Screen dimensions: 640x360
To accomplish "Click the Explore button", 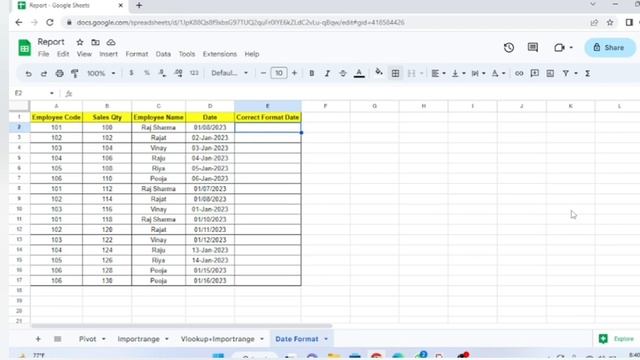I will coord(616,338).
